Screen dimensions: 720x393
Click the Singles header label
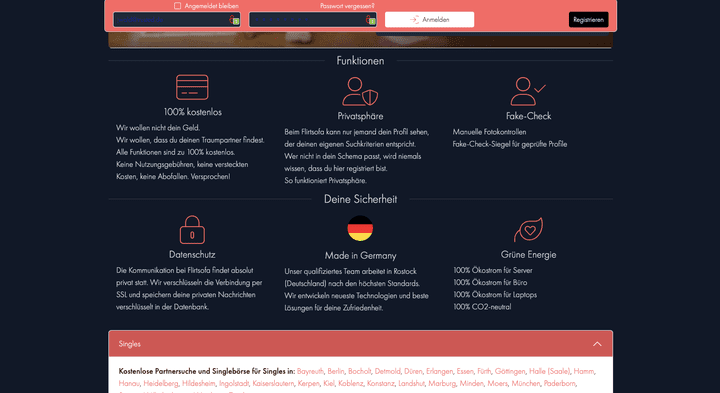pyautogui.click(x=129, y=344)
